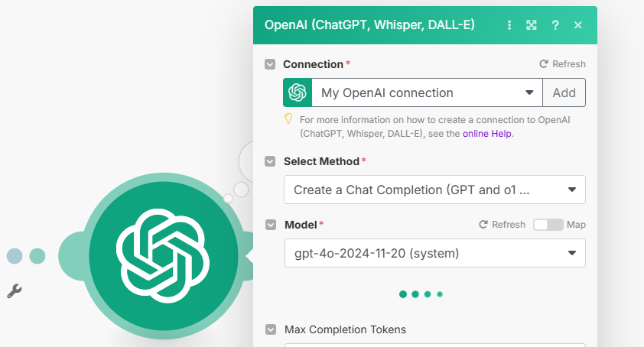Toggle the Map switch for Model

coord(548,225)
